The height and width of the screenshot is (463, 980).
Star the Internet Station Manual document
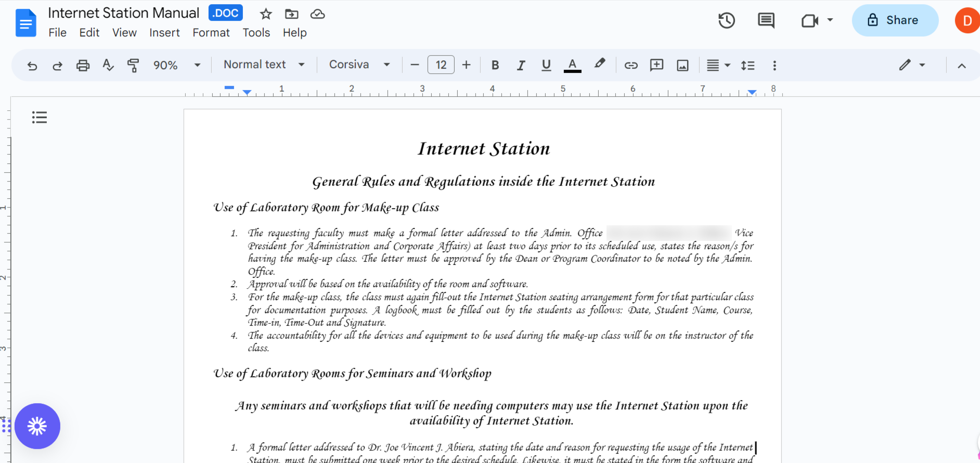(x=266, y=14)
